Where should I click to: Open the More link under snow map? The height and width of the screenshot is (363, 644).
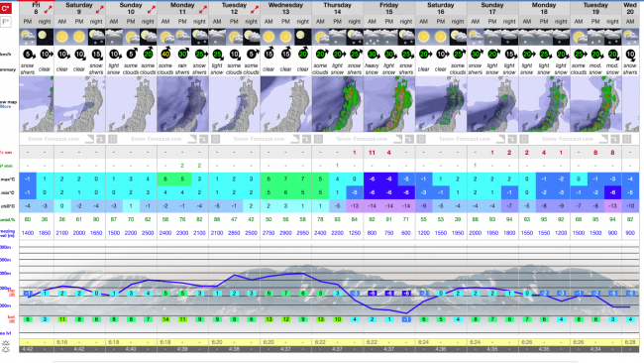pos(6,106)
